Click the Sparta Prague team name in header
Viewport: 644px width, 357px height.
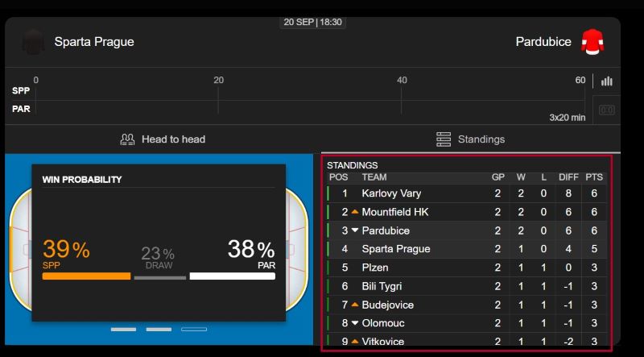coord(94,41)
